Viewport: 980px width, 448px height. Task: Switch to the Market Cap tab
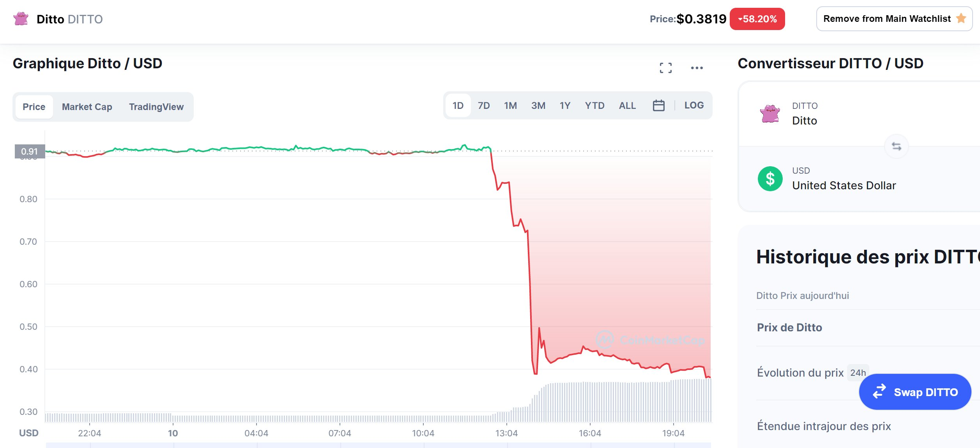[87, 107]
